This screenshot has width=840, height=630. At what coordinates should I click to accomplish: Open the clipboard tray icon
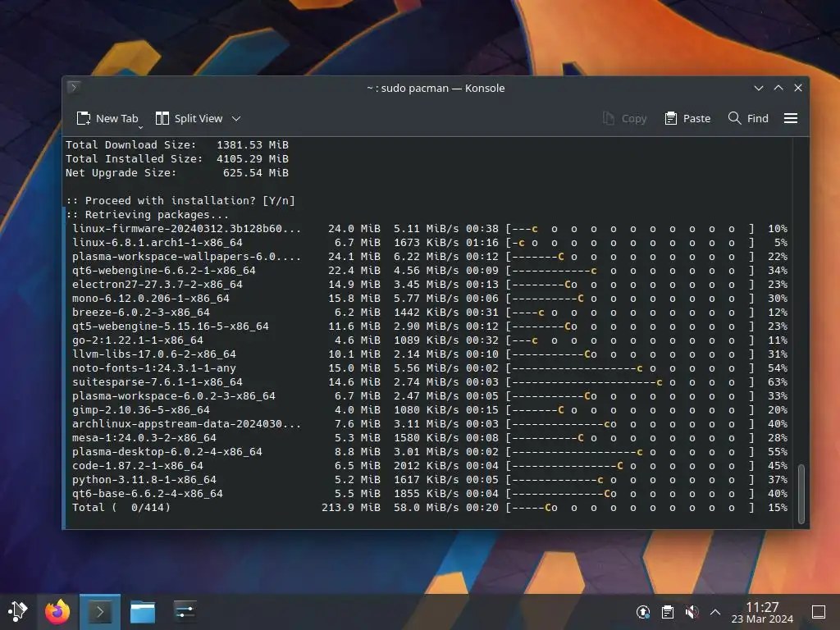pos(668,612)
